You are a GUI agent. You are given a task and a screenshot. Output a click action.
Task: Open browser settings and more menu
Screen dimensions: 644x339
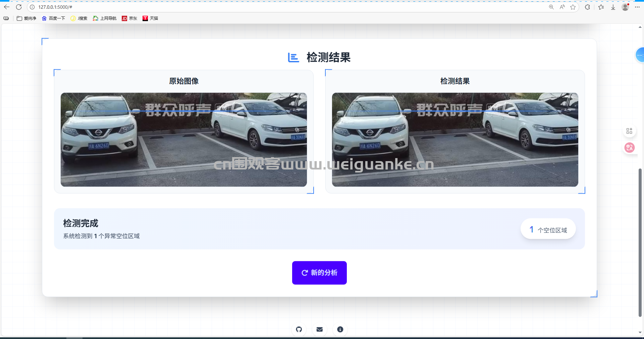point(637,7)
